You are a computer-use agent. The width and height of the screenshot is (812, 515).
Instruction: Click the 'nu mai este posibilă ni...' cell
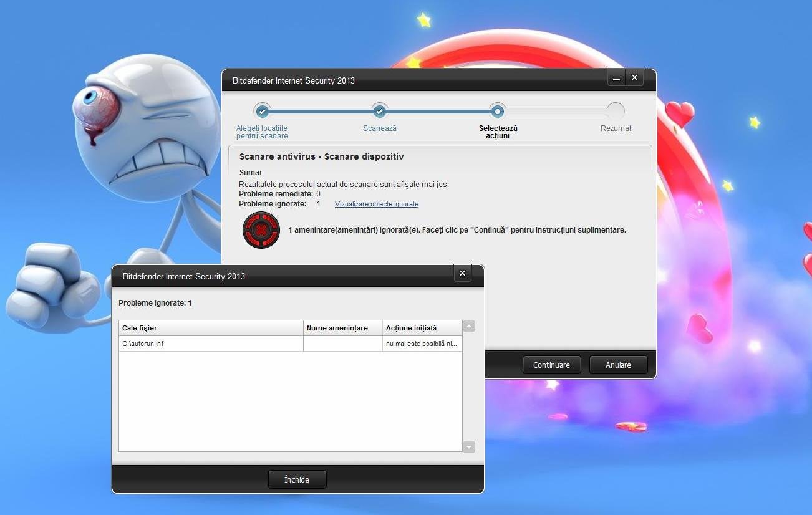422,344
